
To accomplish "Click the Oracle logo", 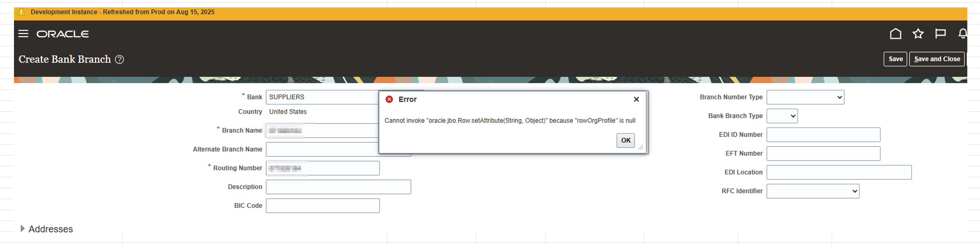I will coord(63,34).
